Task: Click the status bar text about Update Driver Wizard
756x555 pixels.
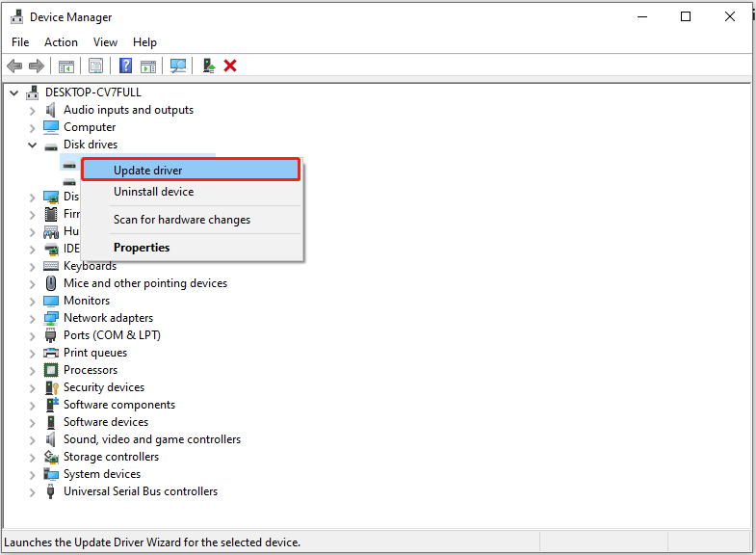Action: (152, 542)
